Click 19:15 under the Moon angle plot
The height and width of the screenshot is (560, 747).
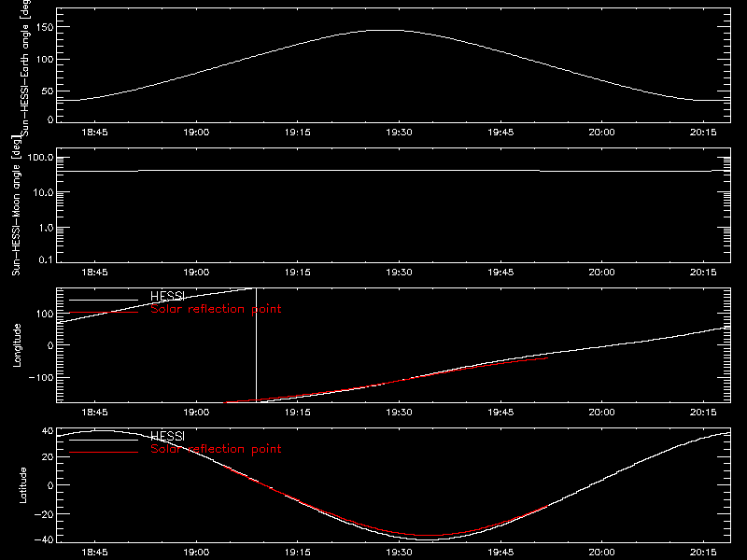pos(298,273)
